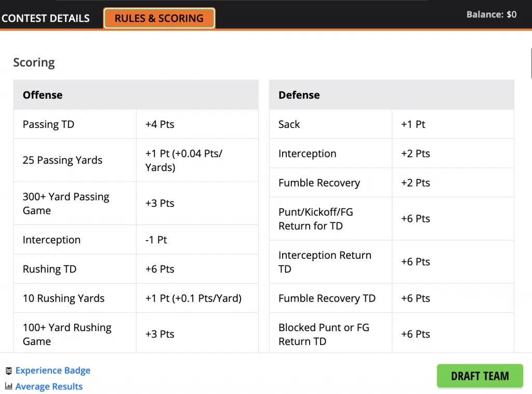Viewport: 532px width, 394px height.
Task: Click the Balance $0 indicator
Action: tap(491, 15)
